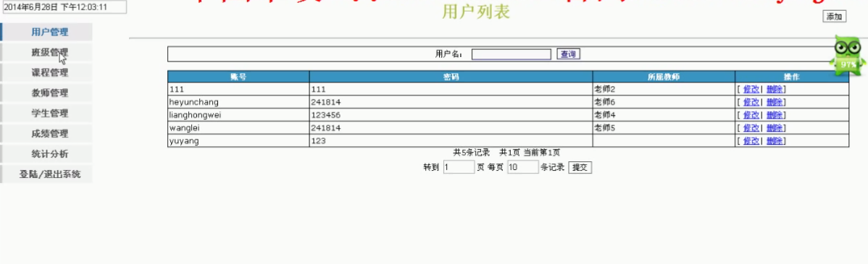The height and width of the screenshot is (264, 868).
Task: Open the 成绩管理 menu item
Action: [x=46, y=134]
